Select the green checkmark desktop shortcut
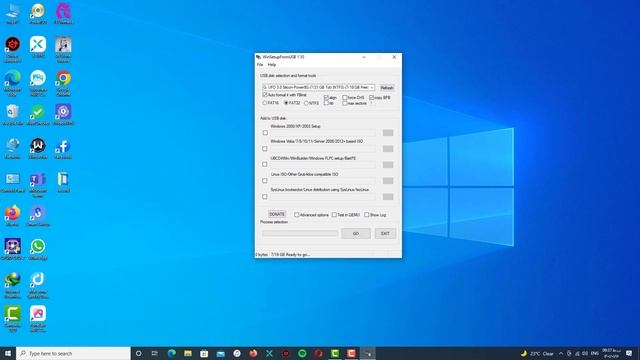The image size is (640, 360). pyautogui.click(x=38, y=115)
